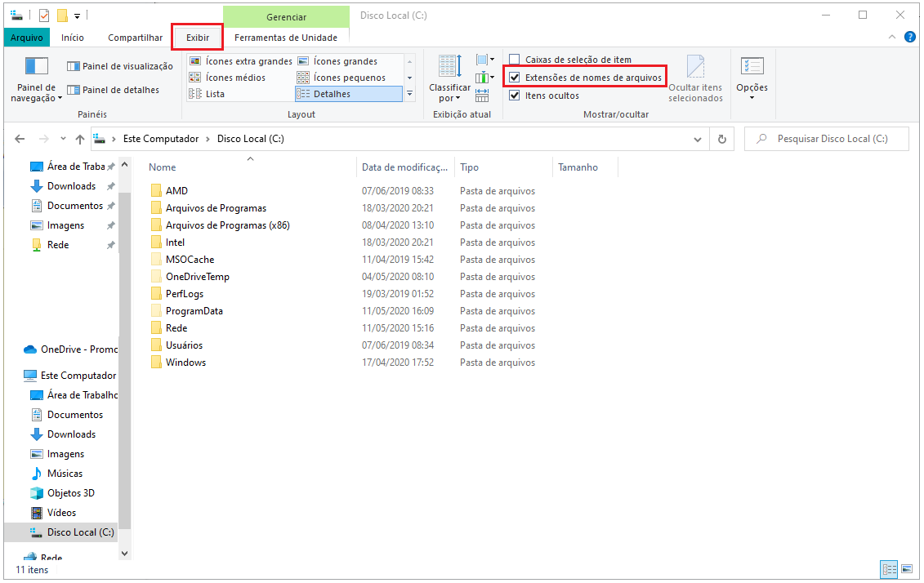The height and width of the screenshot is (583, 924).
Task: Click Properties quick access toolbar icon
Action: coord(44,16)
